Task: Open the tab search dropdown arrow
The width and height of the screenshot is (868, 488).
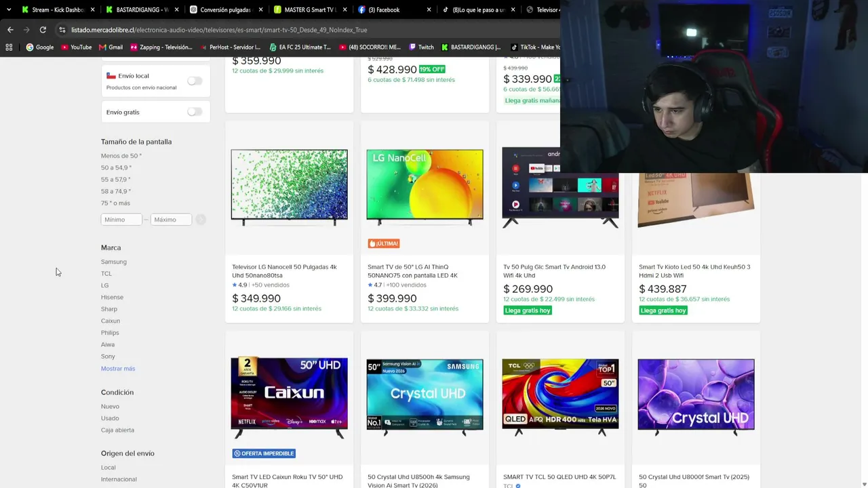Action: coord(9,9)
